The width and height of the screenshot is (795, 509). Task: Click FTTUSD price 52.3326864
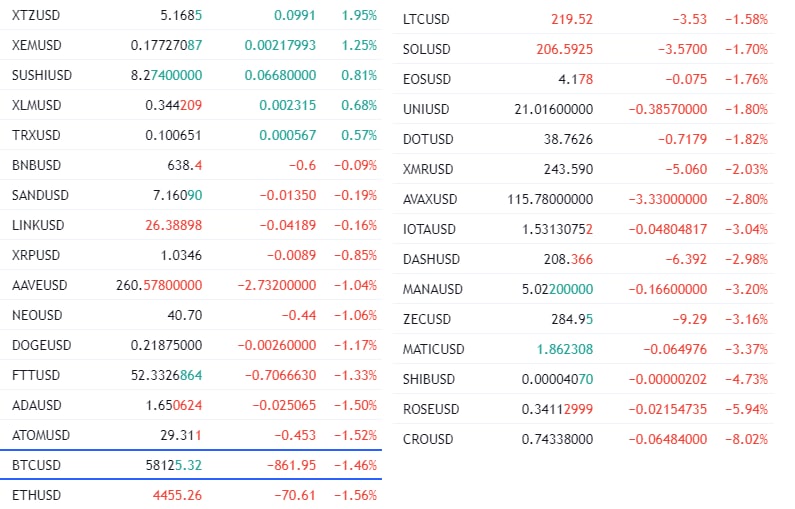(166, 375)
